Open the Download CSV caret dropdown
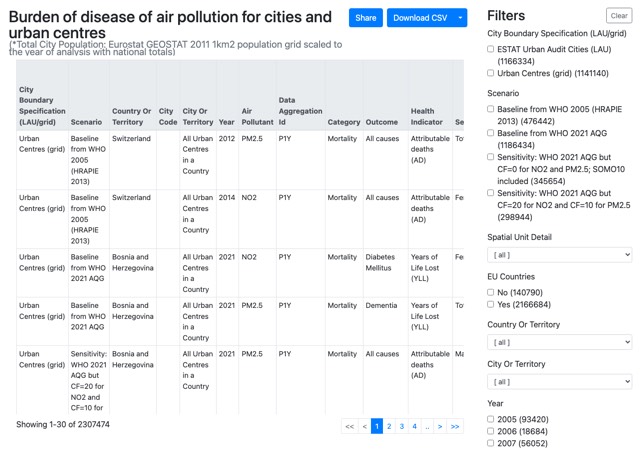This screenshot has width=640, height=450. [x=460, y=18]
